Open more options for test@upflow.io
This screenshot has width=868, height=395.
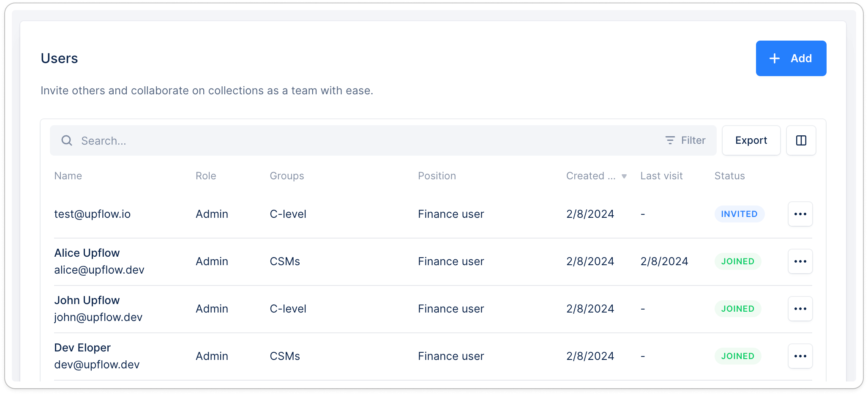click(800, 214)
